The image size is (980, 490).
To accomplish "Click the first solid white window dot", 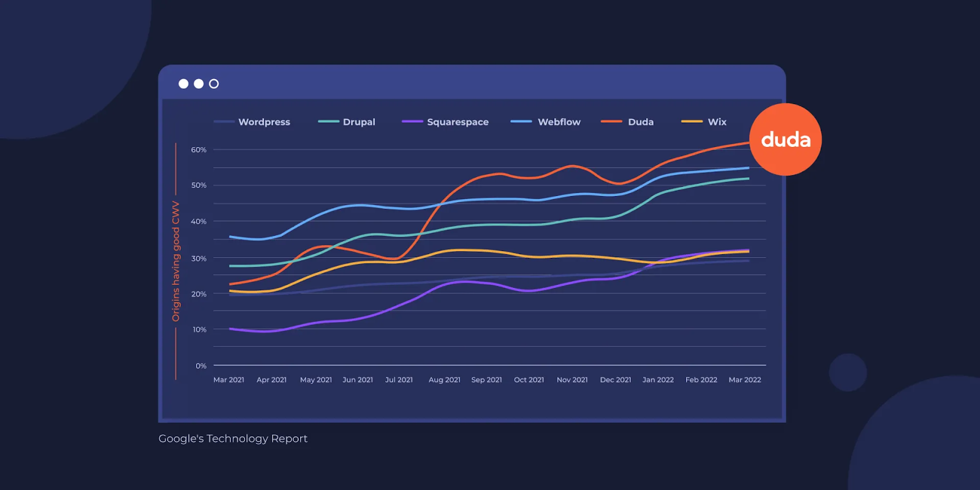I will click(x=183, y=84).
